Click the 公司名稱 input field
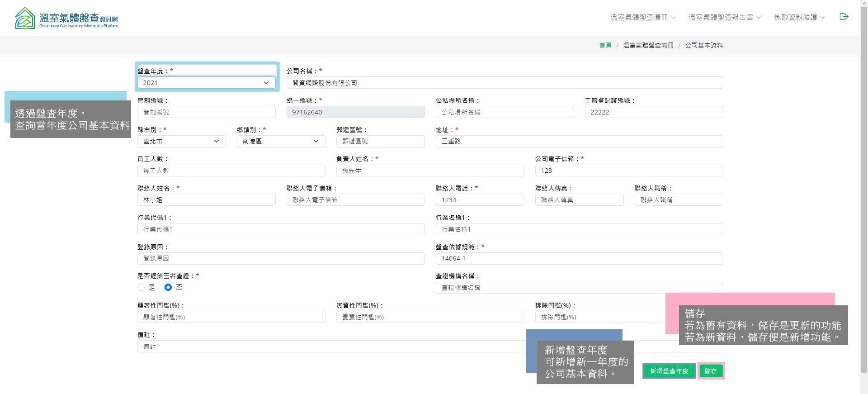Viewport: 868px width, 394px height. click(x=505, y=83)
